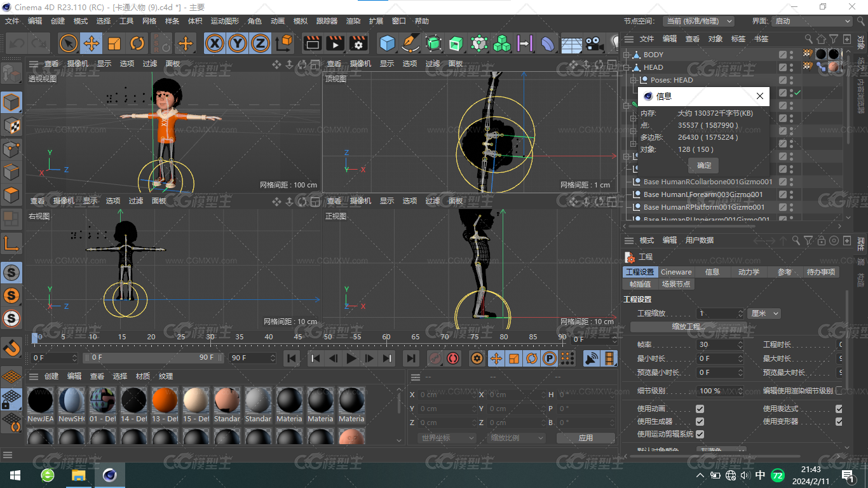Open the deformer bend icon

click(x=548, y=43)
